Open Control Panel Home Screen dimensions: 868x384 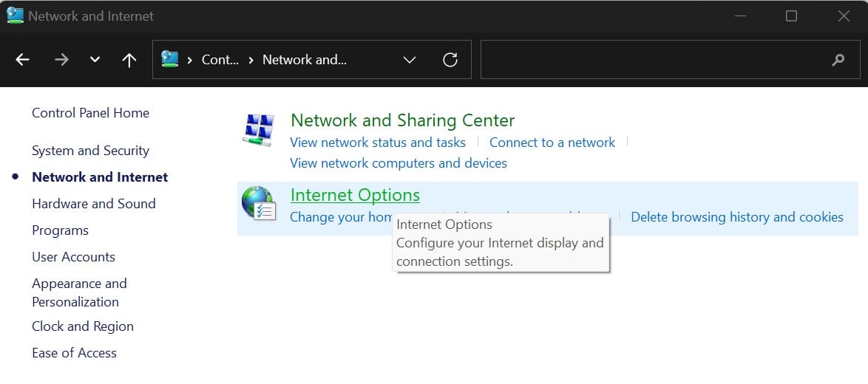[x=91, y=113]
